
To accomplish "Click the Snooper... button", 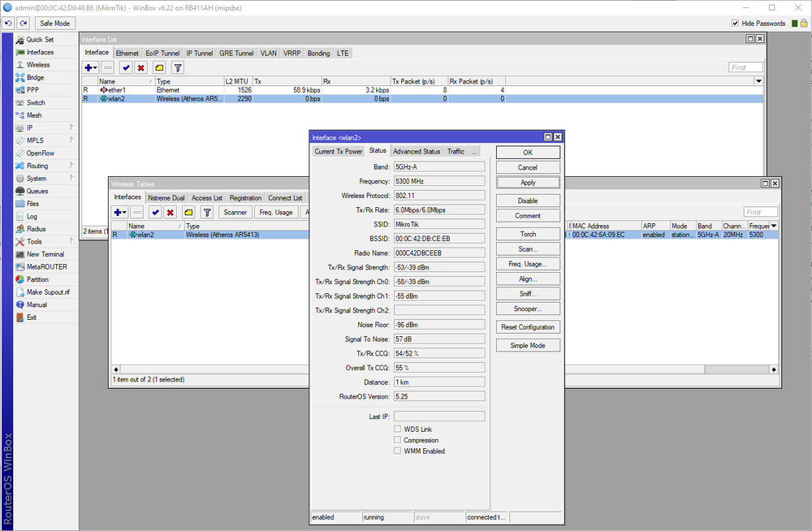I will 528,309.
